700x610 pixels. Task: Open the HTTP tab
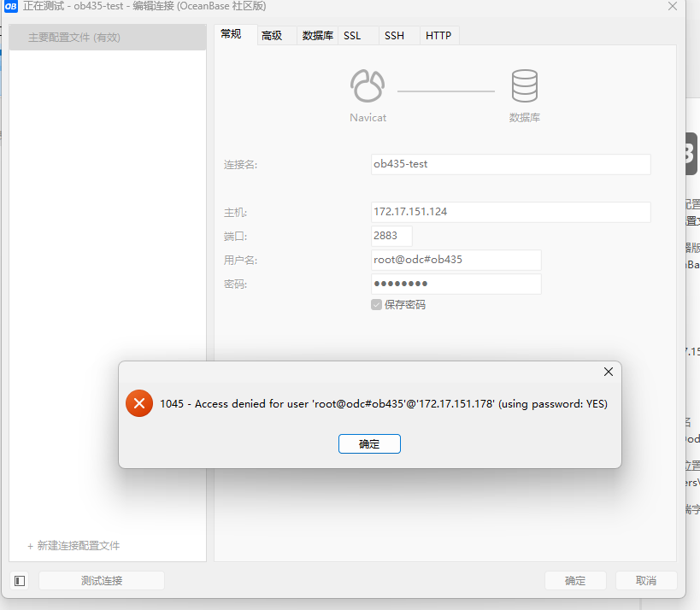438,36
